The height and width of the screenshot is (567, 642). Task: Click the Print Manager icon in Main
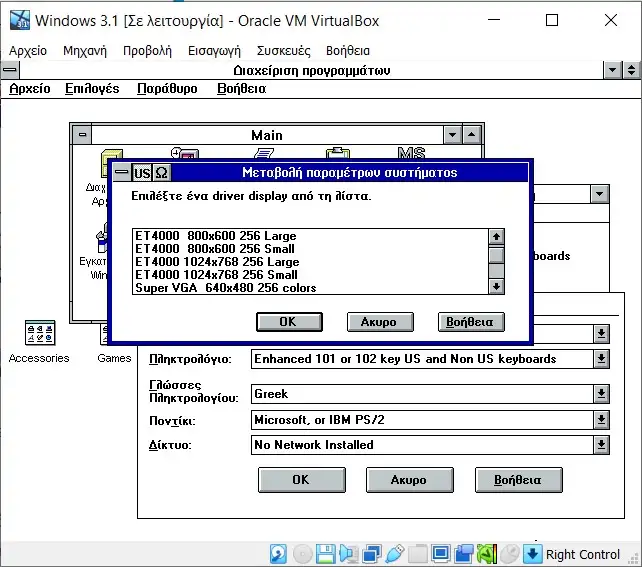coord(264,154)
